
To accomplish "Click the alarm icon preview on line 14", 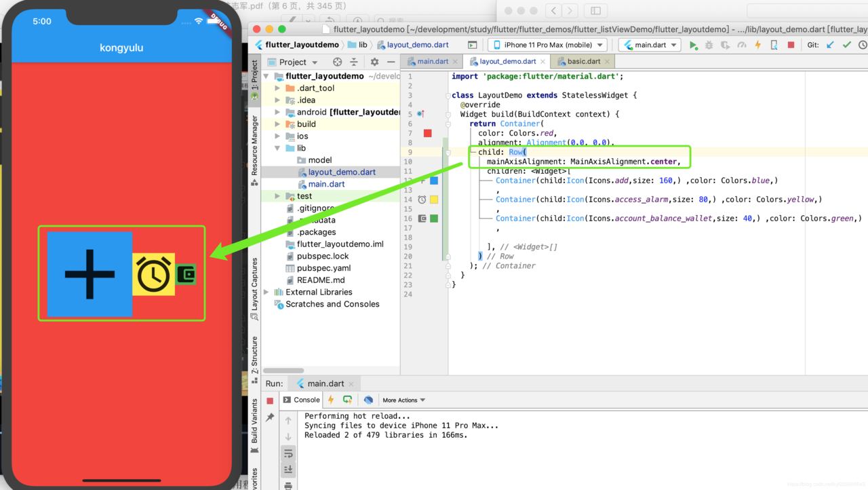I will pyautogui.click(x=422, y=200).
